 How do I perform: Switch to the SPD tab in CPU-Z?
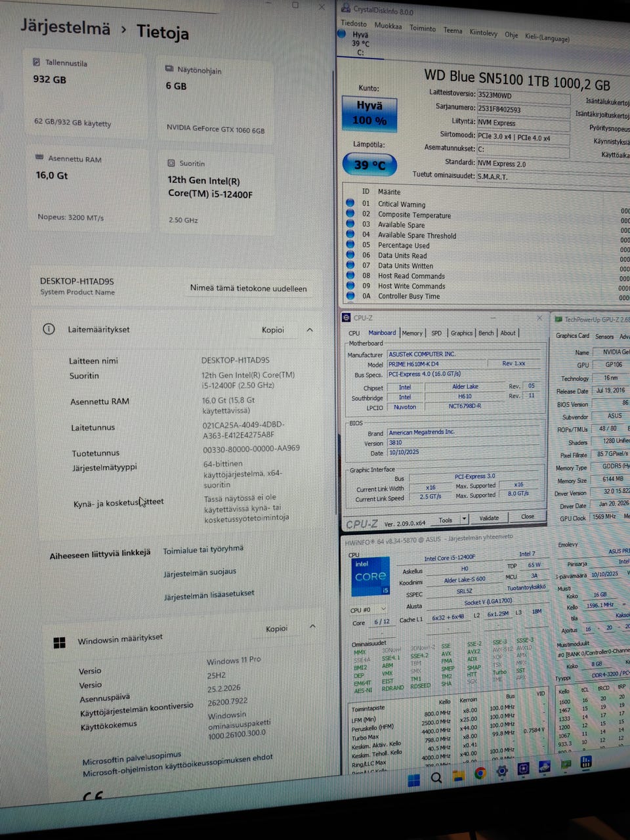click(436, 333)
